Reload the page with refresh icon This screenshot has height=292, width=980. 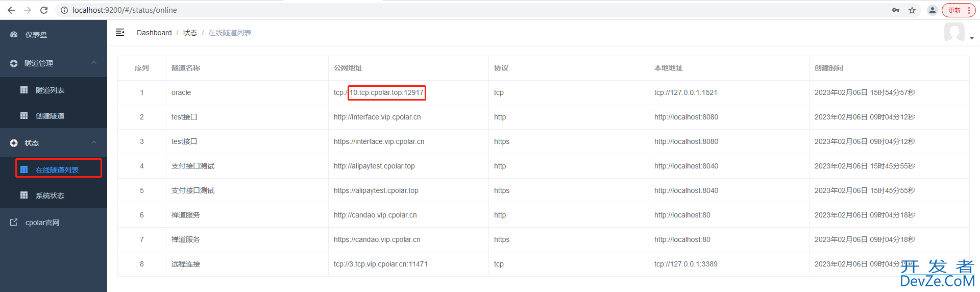point(44,10)
